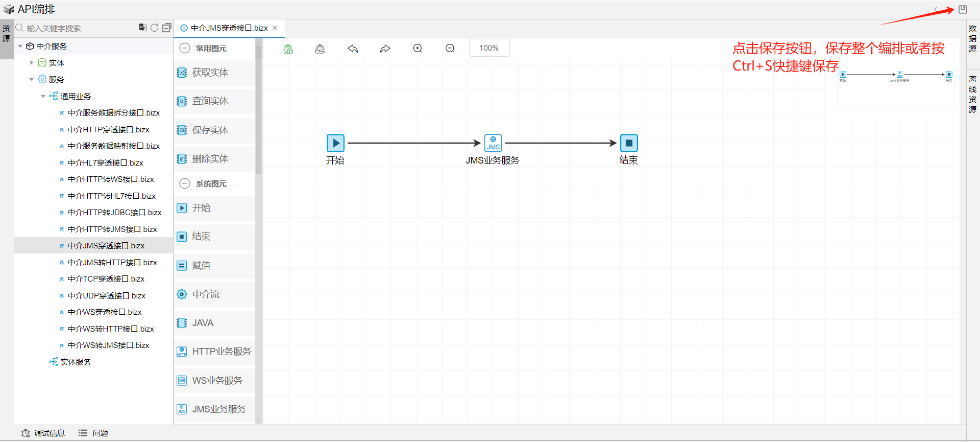Open 中介HTTP转JMS接口.bizx in the tree
This screenshot has width=980, height=442.
(112, 229)
